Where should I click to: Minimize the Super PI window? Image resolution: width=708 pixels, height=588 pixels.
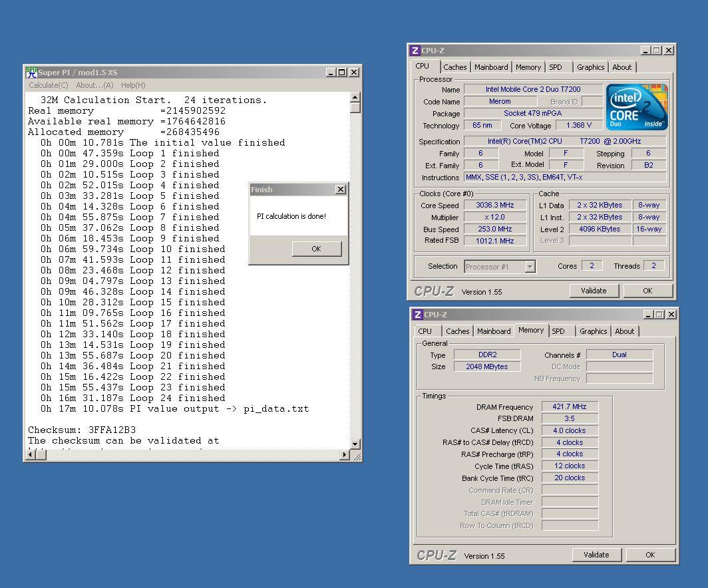coord(331,73)
